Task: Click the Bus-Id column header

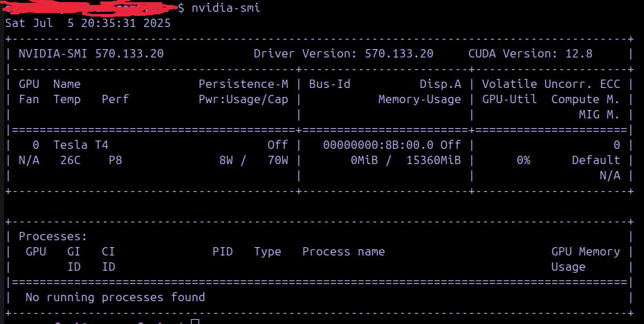Action: coord(329,84)
